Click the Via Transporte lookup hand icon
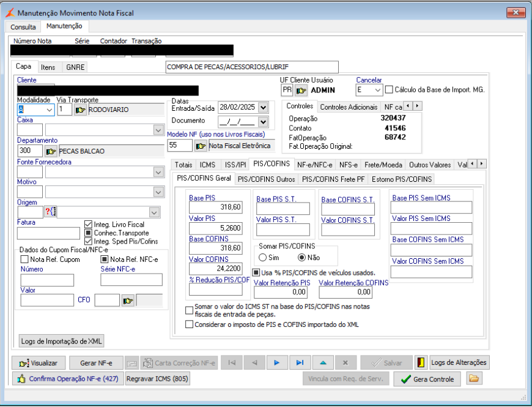 pyautogui.click(x=80, y=110)
